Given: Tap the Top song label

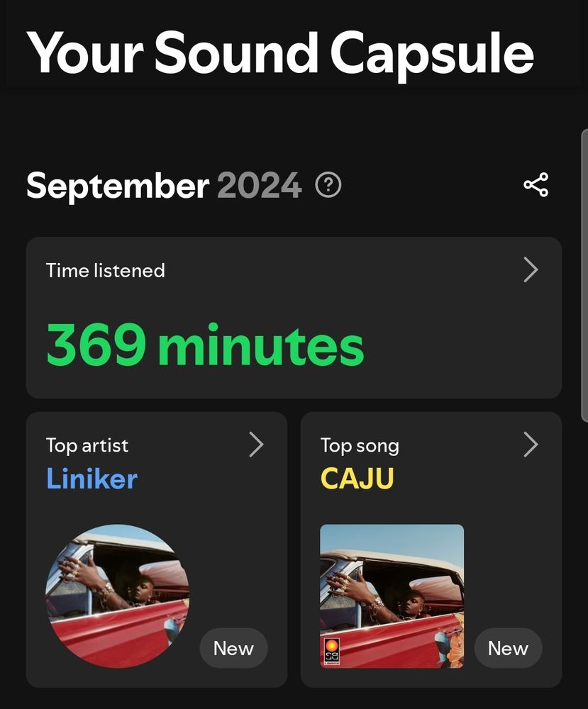Looking at the screenshot, I should click(360, 446).
